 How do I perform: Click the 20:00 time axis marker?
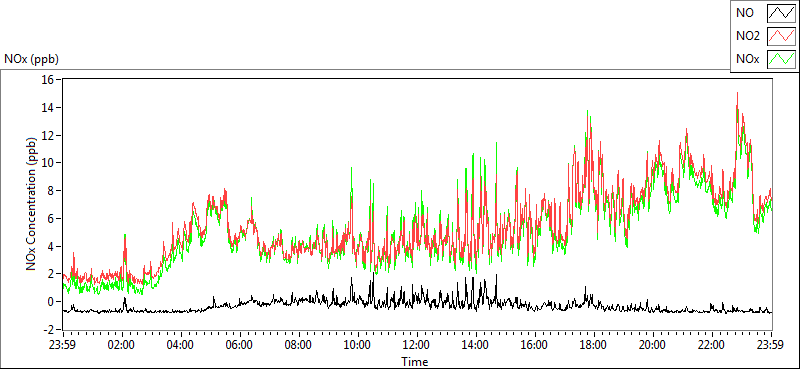coord(653,345)
